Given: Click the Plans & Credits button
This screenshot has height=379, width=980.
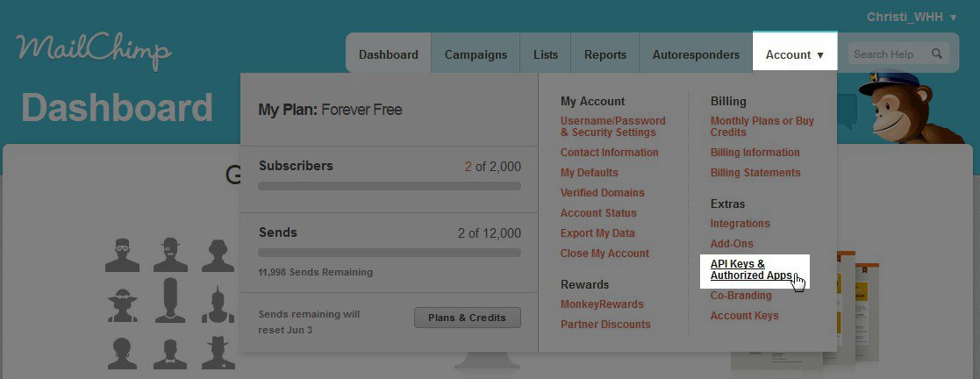Looking at the screenshot, I should (x=467, y=318).
